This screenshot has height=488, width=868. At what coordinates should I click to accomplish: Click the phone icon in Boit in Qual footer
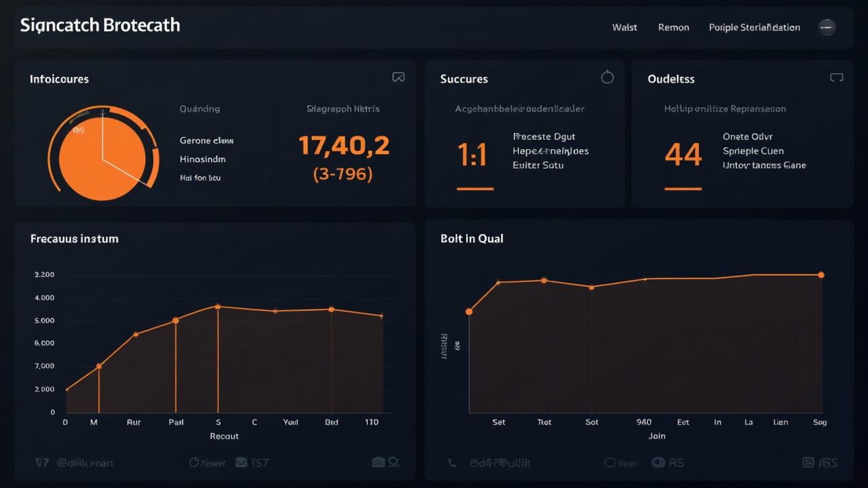(x=452, y=462)
